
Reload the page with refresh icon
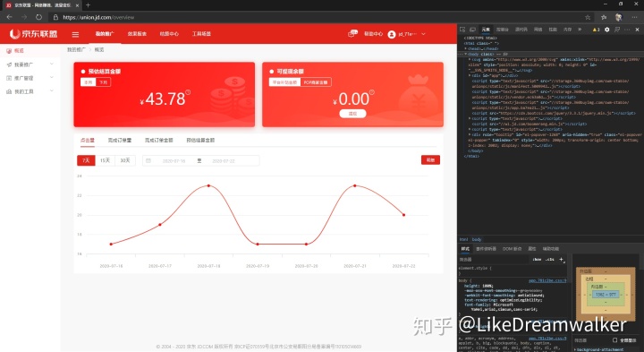(x=38, y=17)
